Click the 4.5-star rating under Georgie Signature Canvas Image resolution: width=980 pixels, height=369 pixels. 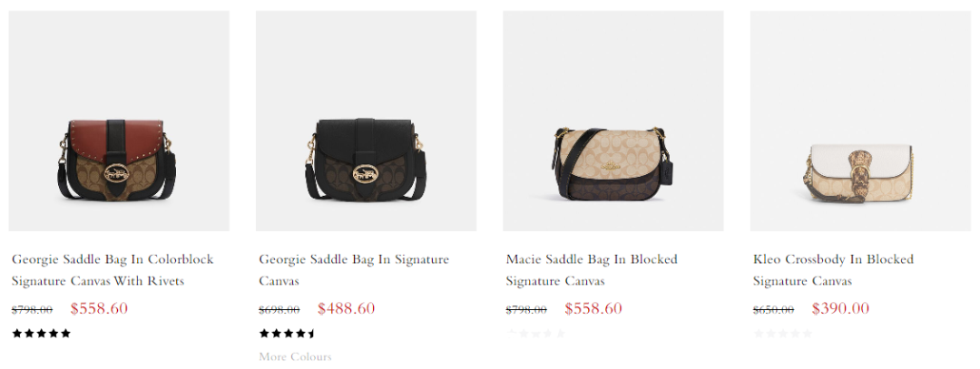[x=289, y=334]
